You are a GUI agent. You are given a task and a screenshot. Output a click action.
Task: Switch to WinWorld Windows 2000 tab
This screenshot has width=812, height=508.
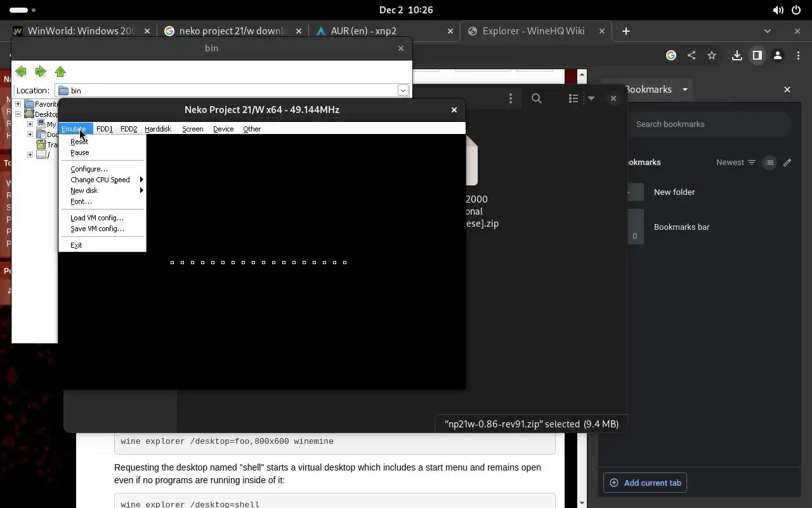tap(81, 30)
